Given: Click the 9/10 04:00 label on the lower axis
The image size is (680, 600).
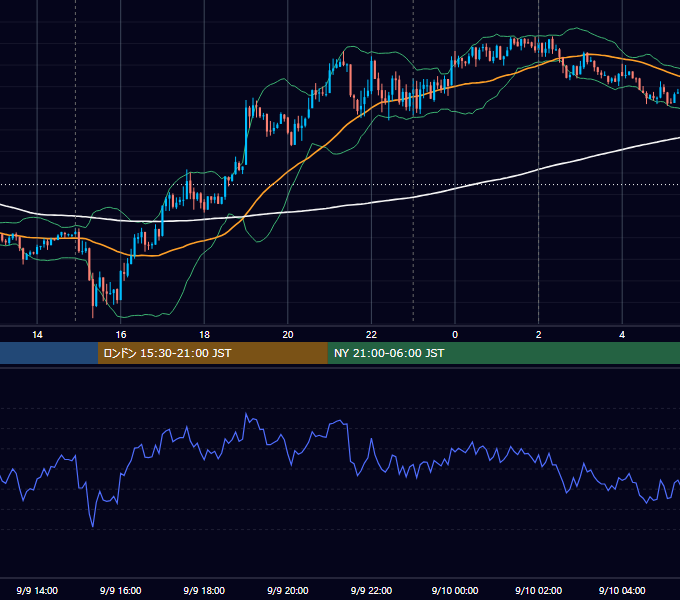Looking at the screenshot, I should pyautogui.click(x=622, y=590).
